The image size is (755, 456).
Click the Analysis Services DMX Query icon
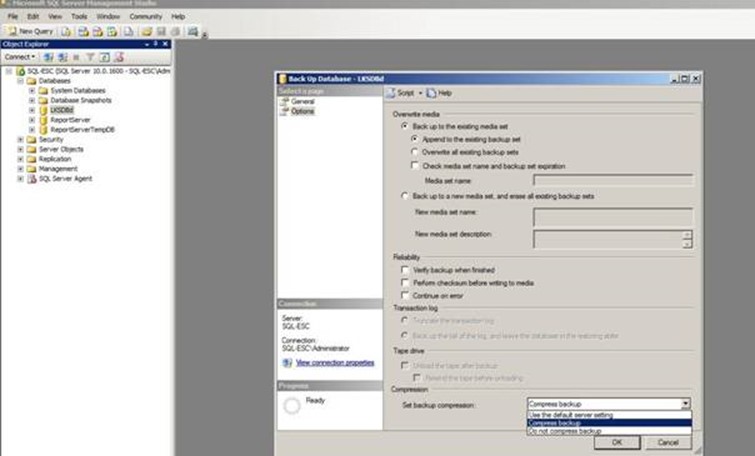pyautogui.click(x=98, y=31)
